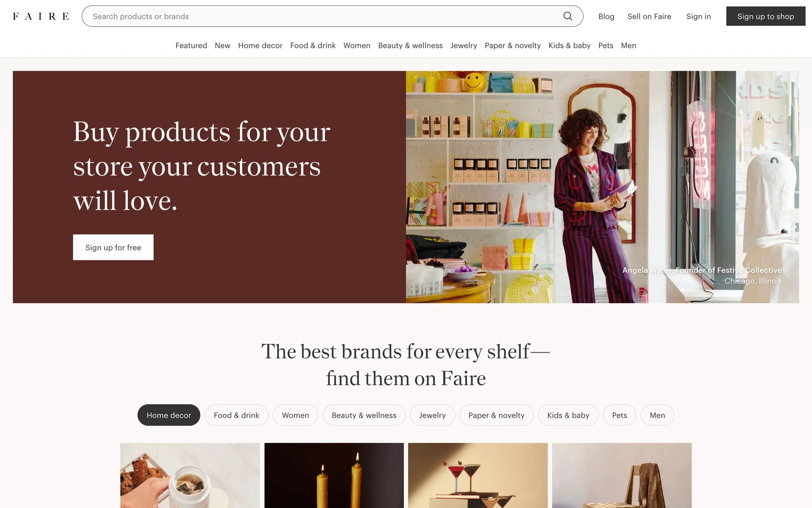Go to Sell on Faire
This screenshot has height=508, width=812.
coord(649,17)
